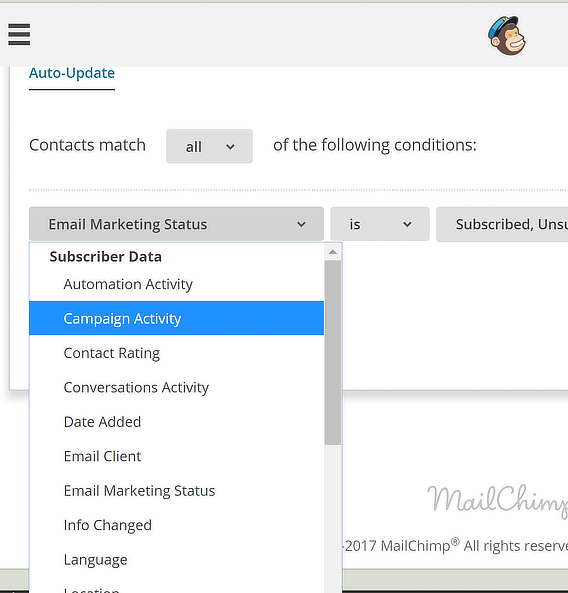
Task: Pick Contact Rating in the dropdown list
Action: tap(176, 353)
